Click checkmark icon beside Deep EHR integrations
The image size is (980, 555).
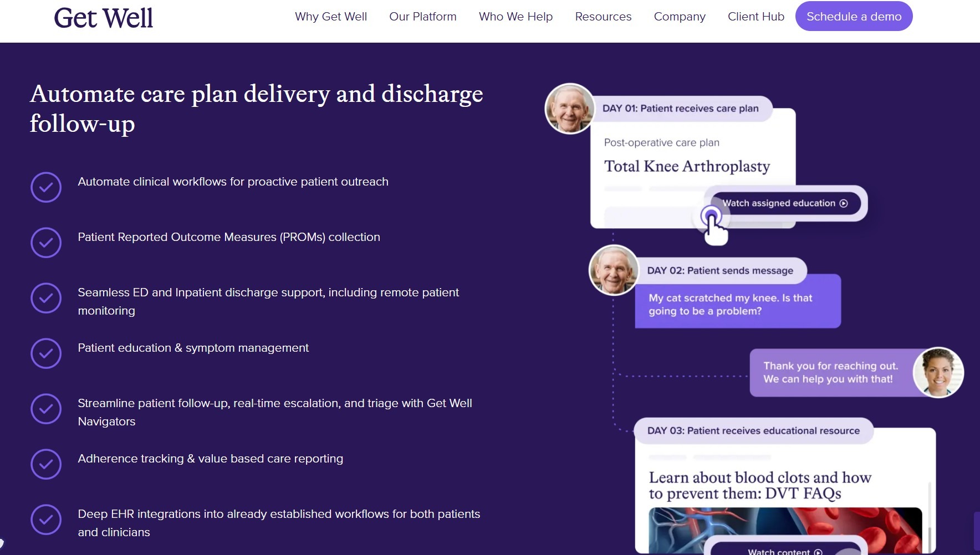tap(46, 520)
